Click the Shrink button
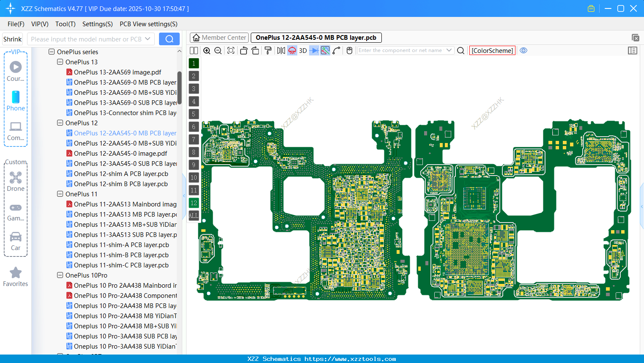This screenshot has height=363, width=644. [x=12, y=38]
